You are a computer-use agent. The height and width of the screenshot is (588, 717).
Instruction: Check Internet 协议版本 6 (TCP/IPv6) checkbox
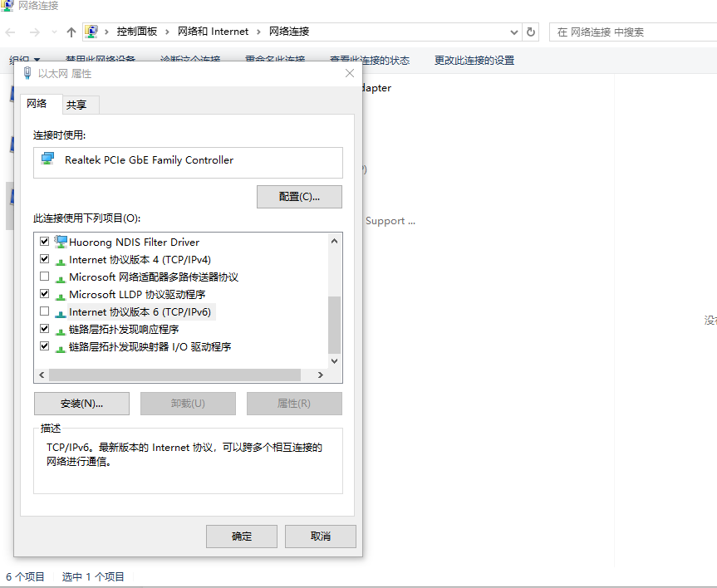coord(44,311)
